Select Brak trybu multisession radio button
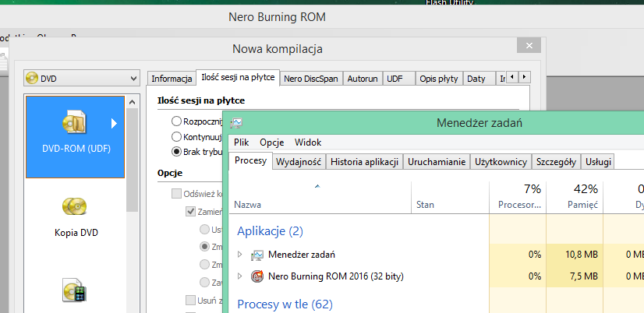Viewport: 644px width, 313px height. (177, 152)
